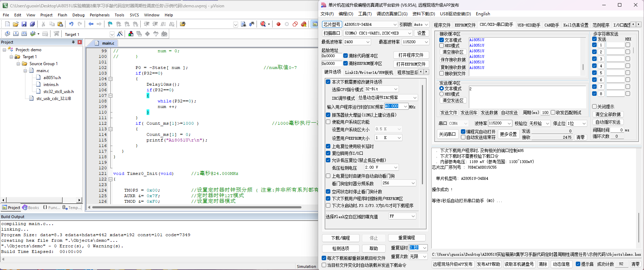Toggle a bookmark with the flag icon
This screenshot has height=270, width=644.
pyautogui.click(x=110, y=24)
